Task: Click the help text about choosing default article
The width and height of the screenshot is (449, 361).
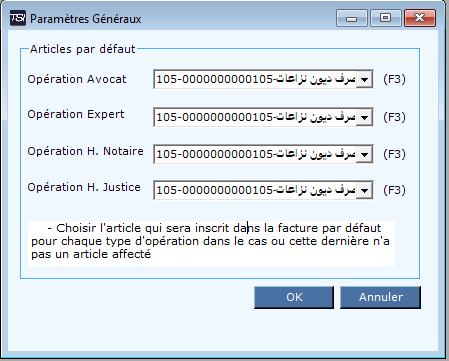Action: (x=211, y=243)
